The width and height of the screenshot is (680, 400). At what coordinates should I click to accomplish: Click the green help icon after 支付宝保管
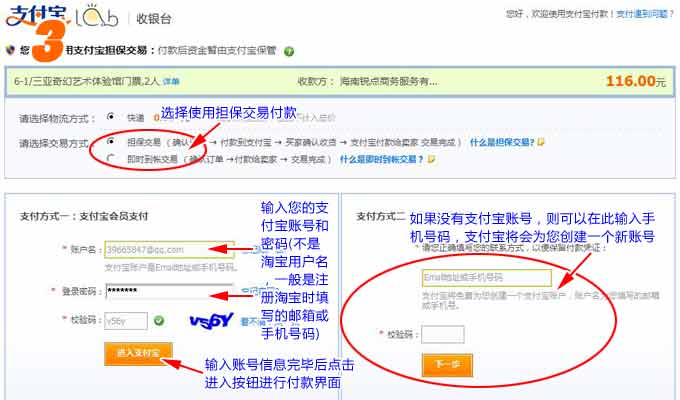(x=288, y=50)
